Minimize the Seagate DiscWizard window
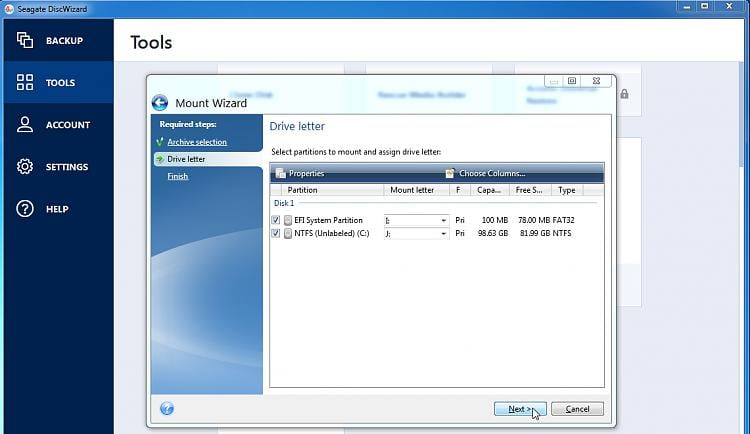This screenshot has height=434, width=750. pos(687,6)
